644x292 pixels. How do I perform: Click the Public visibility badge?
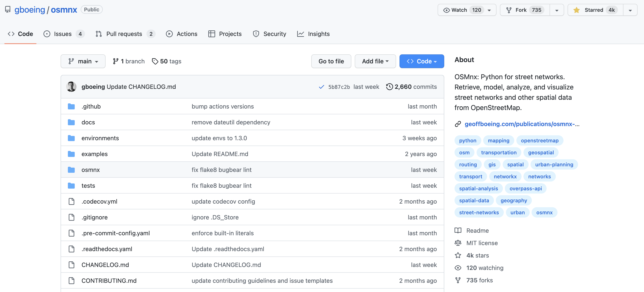tap(91, 9)
